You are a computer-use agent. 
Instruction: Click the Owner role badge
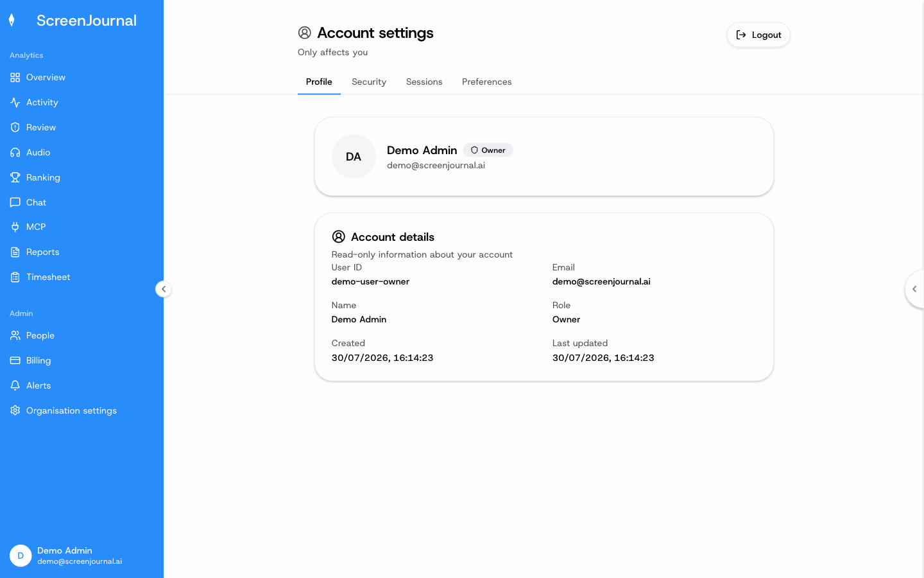(488, 150)
